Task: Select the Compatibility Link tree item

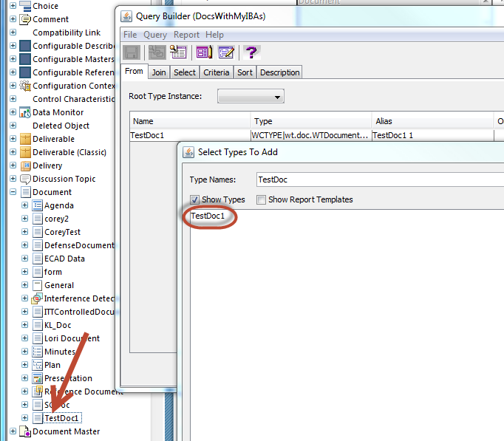Action: (67, 33)
